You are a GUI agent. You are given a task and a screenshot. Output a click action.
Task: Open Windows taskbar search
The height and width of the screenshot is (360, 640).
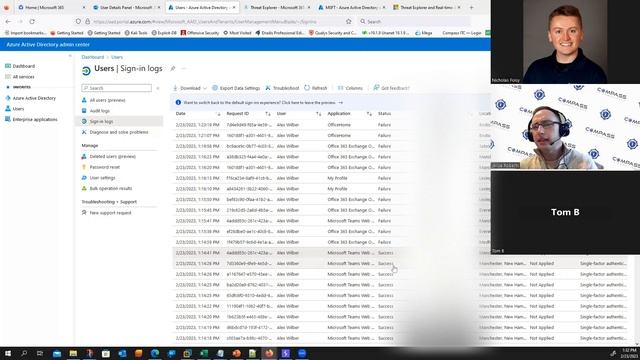[24, 353]
